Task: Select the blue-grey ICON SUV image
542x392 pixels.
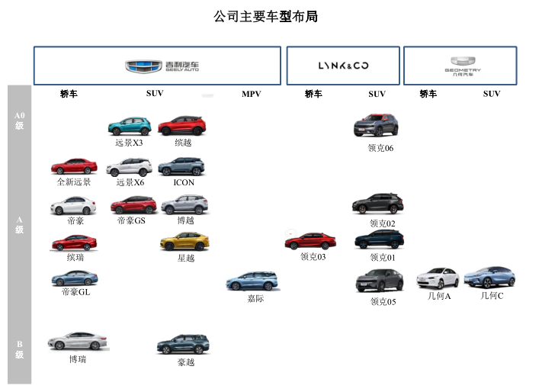Action: 181,166
